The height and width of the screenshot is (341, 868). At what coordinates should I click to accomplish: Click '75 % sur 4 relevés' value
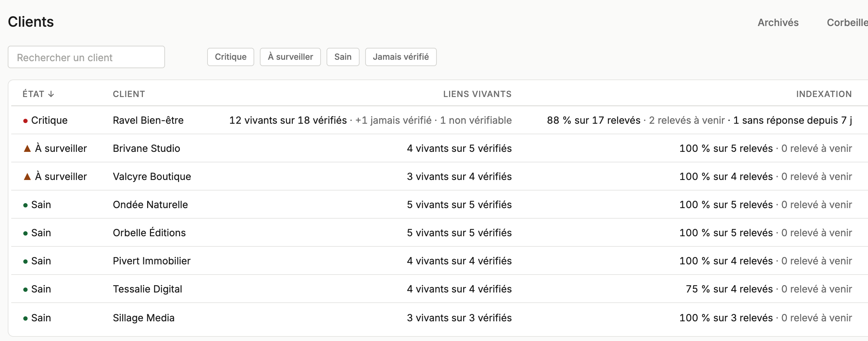point(729,289)
